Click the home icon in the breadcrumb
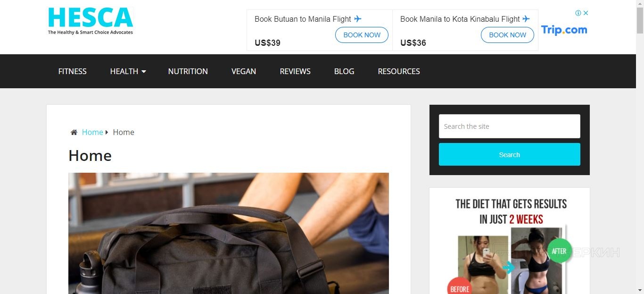644x294 pixels. 74,133
